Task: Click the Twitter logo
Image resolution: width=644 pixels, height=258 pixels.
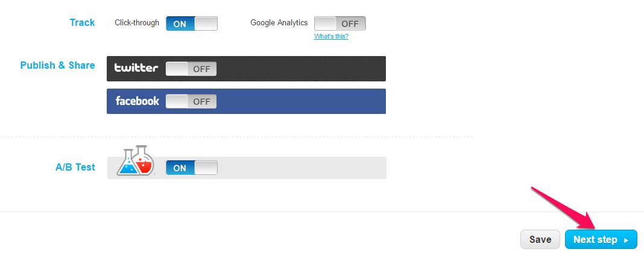Action: point(136,68)
